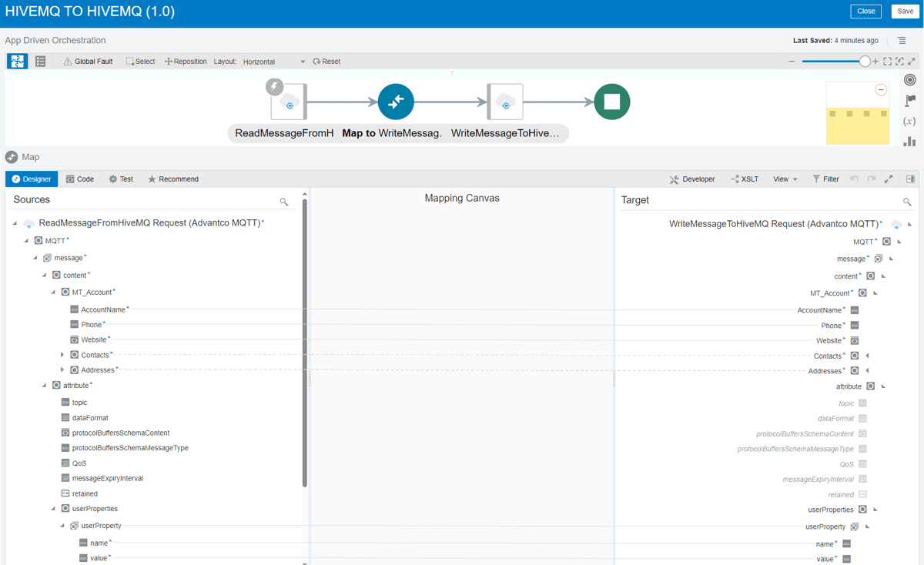
Task: Collapse the overview minimap
Action: [x=881, y=90]
